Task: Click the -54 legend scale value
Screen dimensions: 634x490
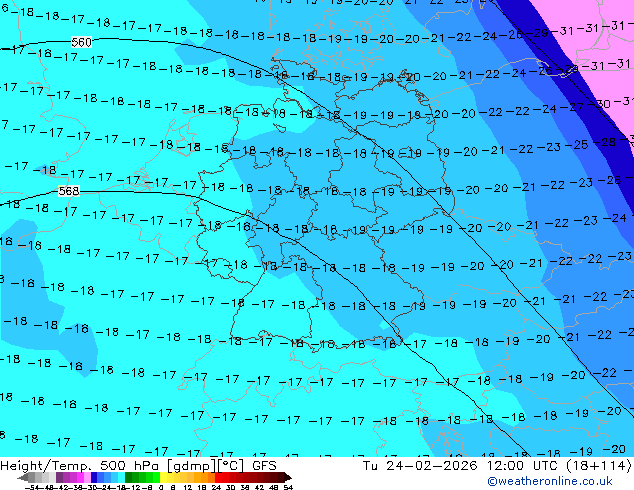Action: point(32,488)
